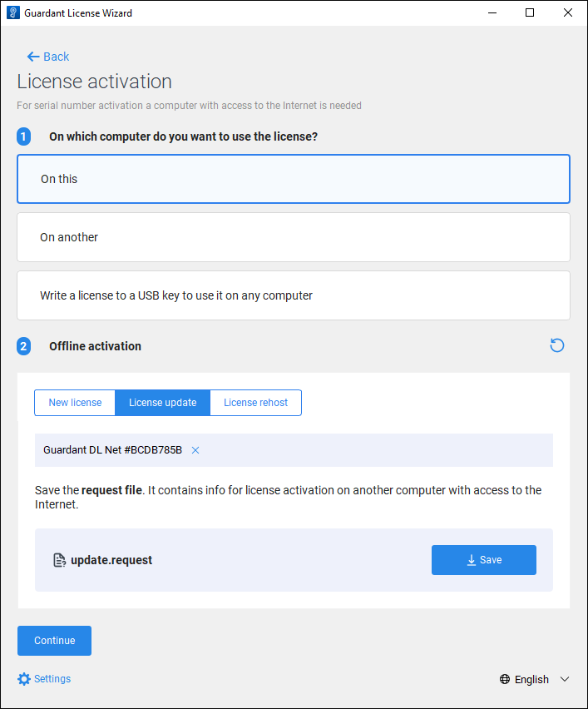This screenshot has width=588, height=709.
Task: Open the License rehost tab
Action: (255, 403)
